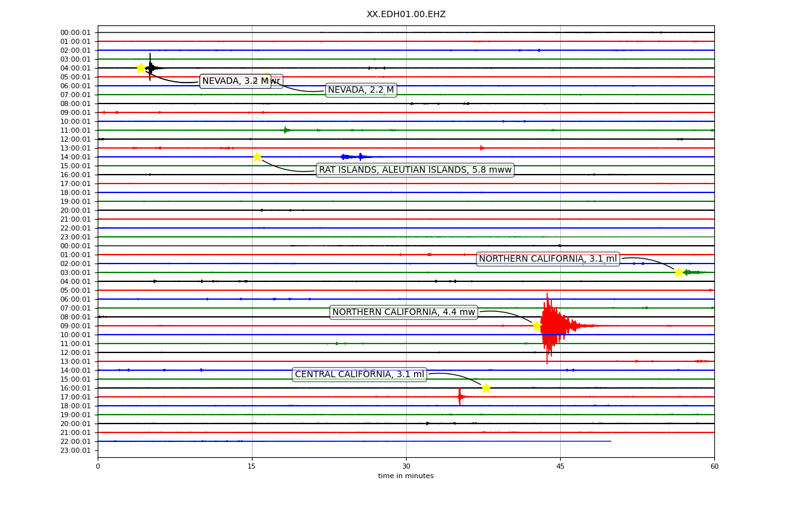Click the CENTRAL CALIFORNIA, 3.1 ml label
The width and height of the screenshot is (812, 508).
pos(359,375)
